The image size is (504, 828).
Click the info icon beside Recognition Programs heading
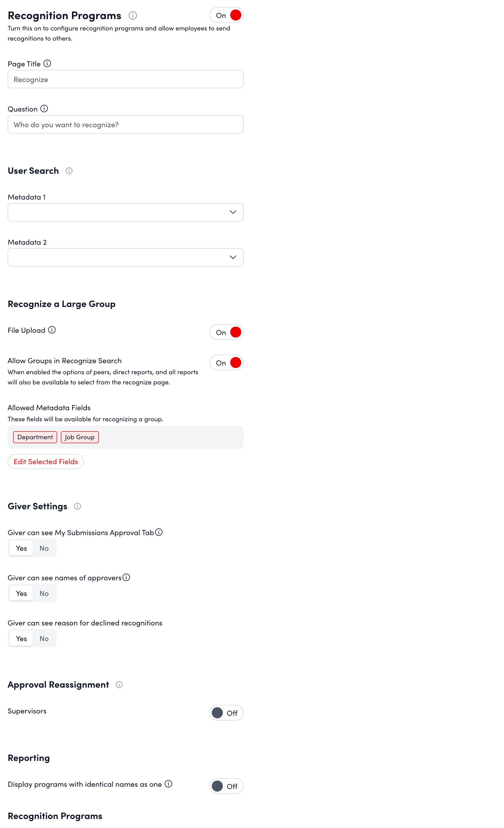point(132,15)
